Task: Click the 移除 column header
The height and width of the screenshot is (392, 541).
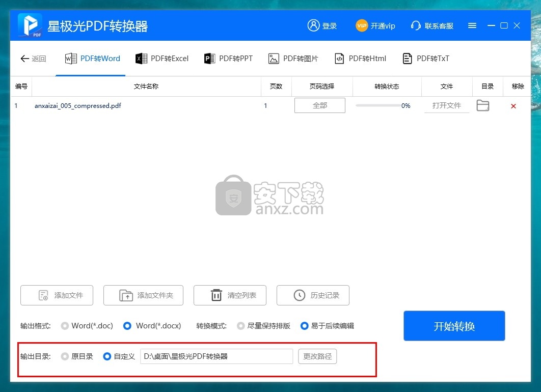Action: coord(518,86)
